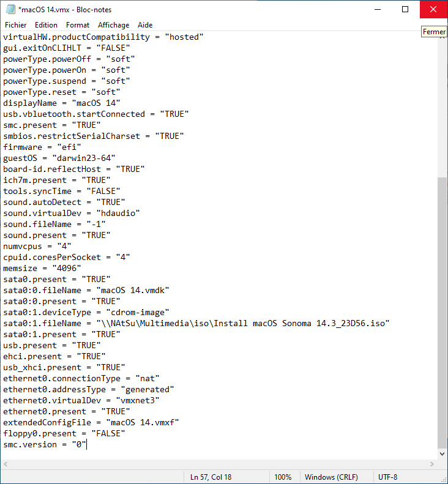Click the line 'ethernet0.addressType = "generated"'
The width and height of the screenshot is (448, 484).
pos(89,389)
